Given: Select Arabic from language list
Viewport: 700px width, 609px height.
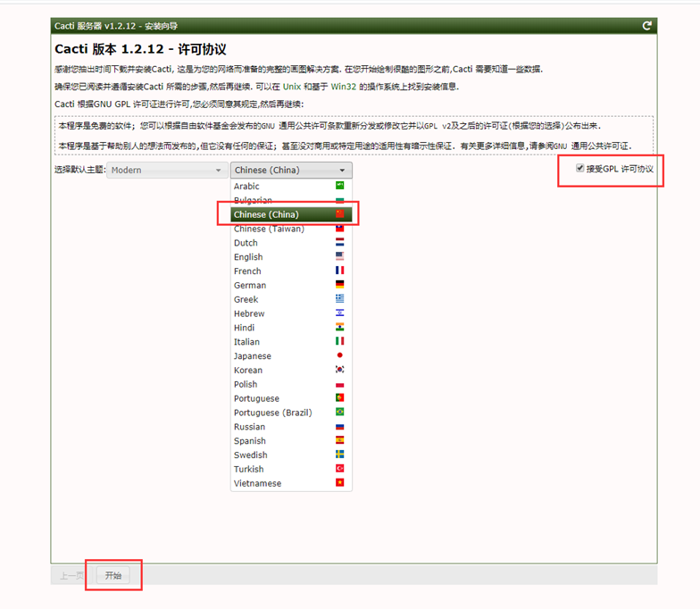Looking at the screenshot, I should pyautogui.click(x=291, y=186).
